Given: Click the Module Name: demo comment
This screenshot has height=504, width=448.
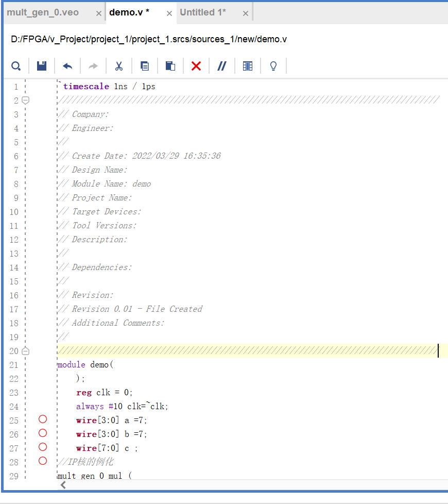Looking at the screenshot, I should pos(105,184).
